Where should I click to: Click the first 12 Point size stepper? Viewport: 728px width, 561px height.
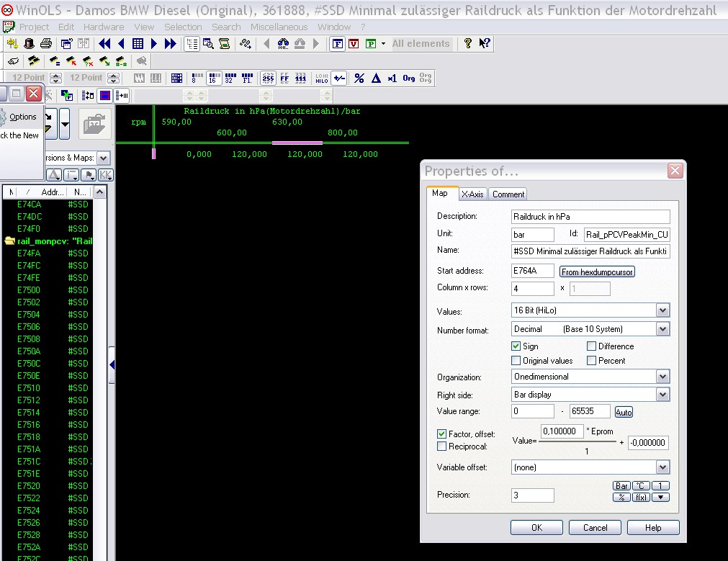55,78
